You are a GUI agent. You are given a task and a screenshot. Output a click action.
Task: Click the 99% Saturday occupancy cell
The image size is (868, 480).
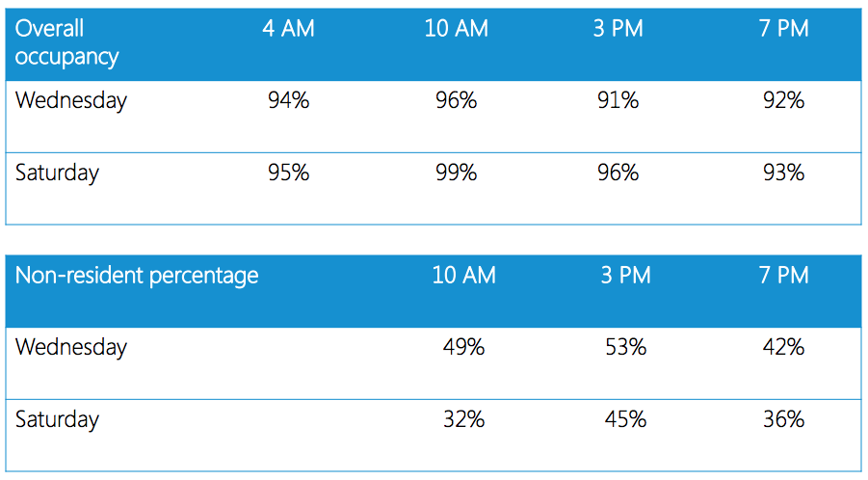(457, 173)
